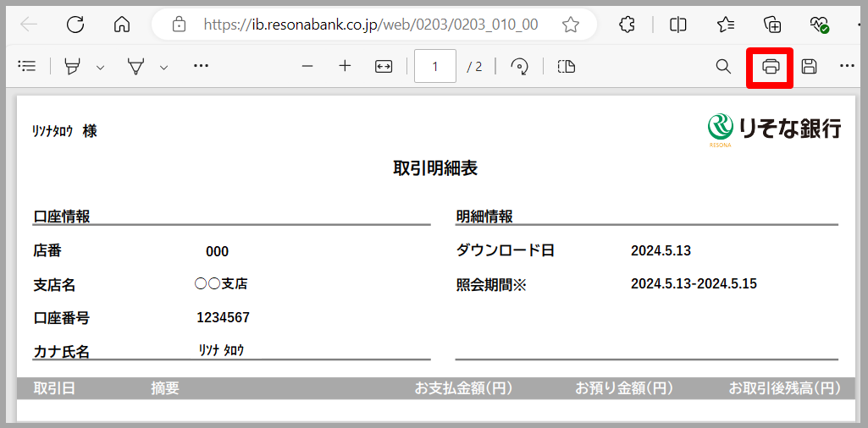The height and width of the screenshot is (428, 868).
Task: Add this page to favorites with the star
Action: click(570, 25)
